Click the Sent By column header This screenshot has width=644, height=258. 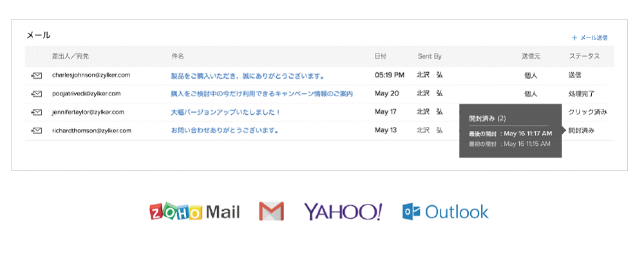coord(430,56)
